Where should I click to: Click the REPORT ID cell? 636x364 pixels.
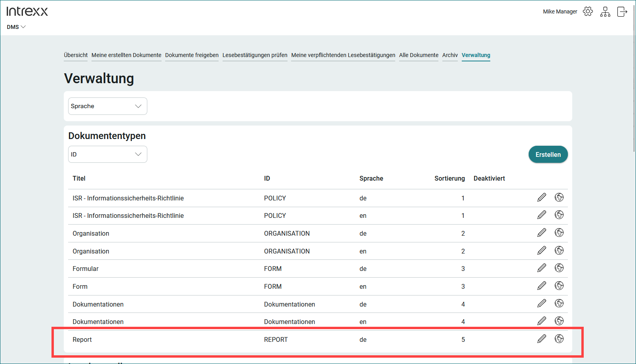(276, 339)
